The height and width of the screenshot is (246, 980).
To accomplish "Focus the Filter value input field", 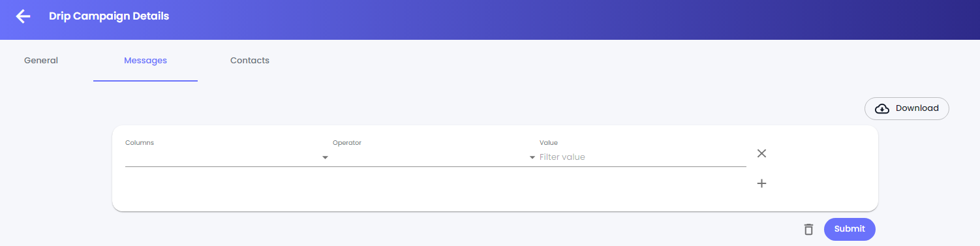I will pyautogui.click(x=643, y=157).
